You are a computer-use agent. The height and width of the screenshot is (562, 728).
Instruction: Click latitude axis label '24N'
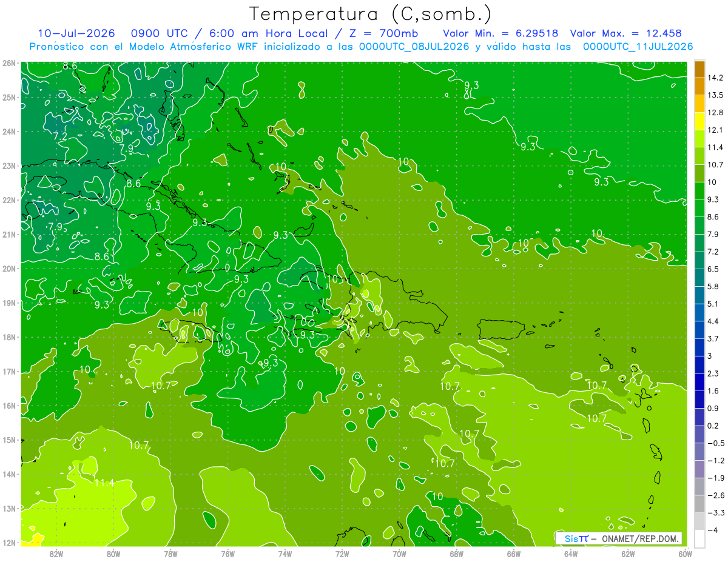[8, 132]
